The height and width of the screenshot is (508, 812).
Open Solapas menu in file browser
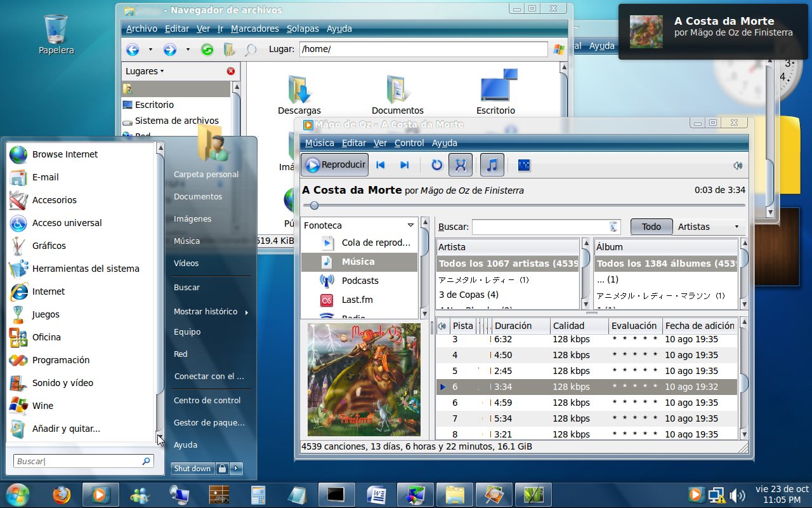[x=303, y=29]
